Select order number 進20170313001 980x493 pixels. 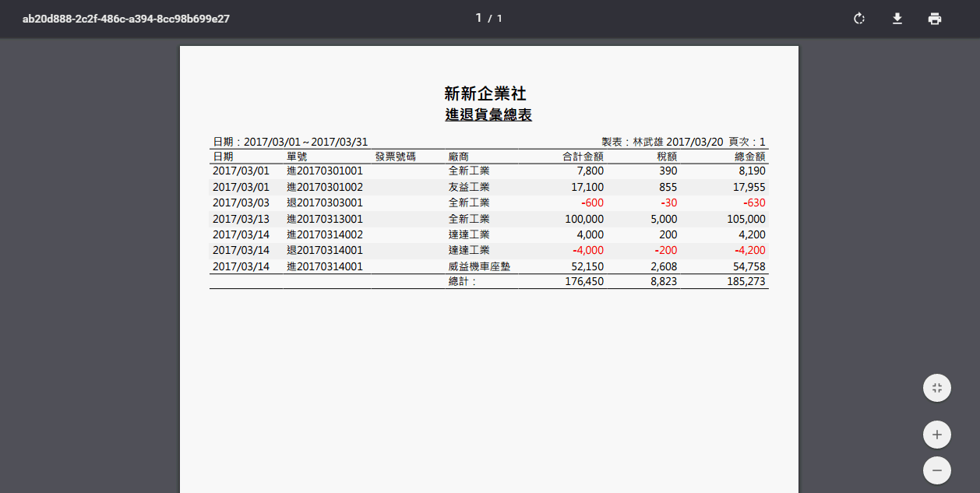point(325,219)
